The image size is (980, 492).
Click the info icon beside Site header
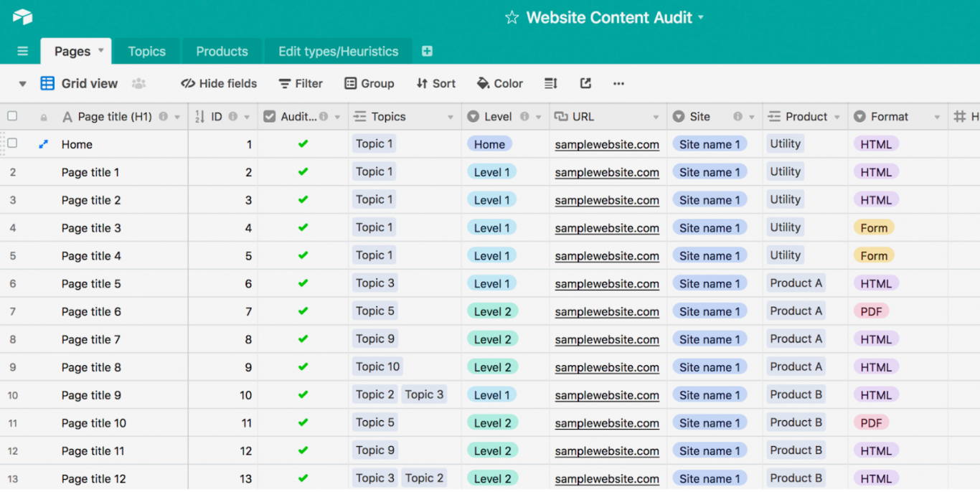click(738, 116)
